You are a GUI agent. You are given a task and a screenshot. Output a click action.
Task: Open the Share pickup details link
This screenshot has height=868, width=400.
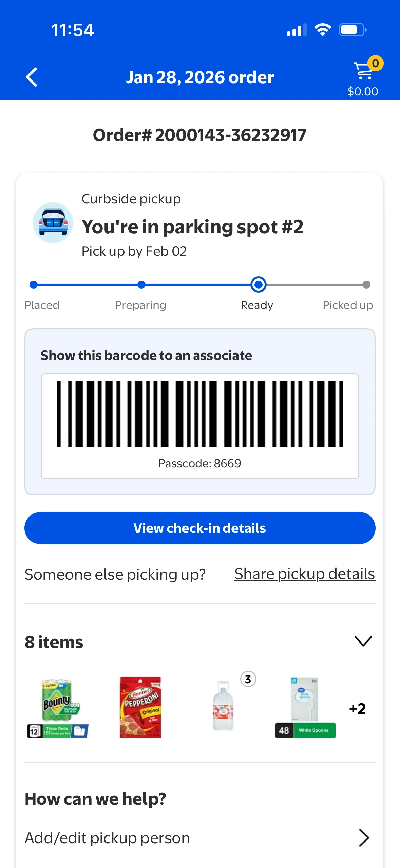pyautogui.click(x=304, y=574)
